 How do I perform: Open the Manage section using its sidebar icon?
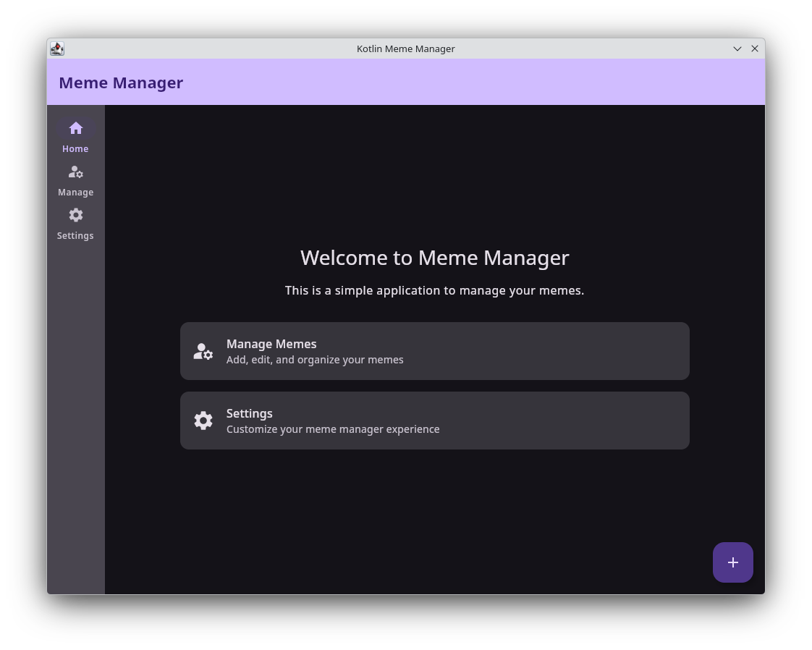75,172
